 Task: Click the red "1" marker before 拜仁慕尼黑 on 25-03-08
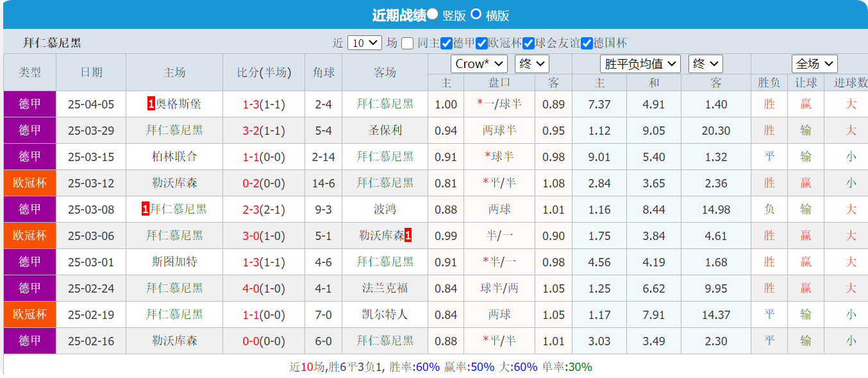pos(146,209)
